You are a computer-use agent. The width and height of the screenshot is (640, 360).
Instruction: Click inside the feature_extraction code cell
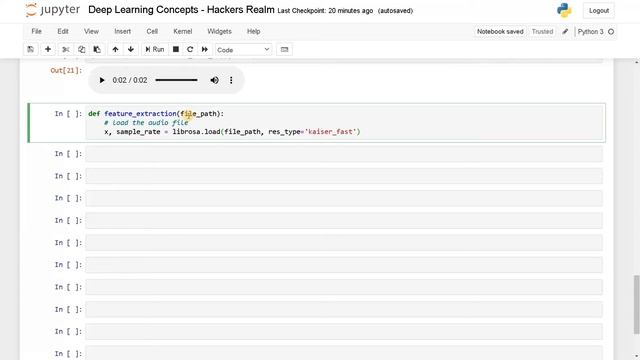click(344, 123)
